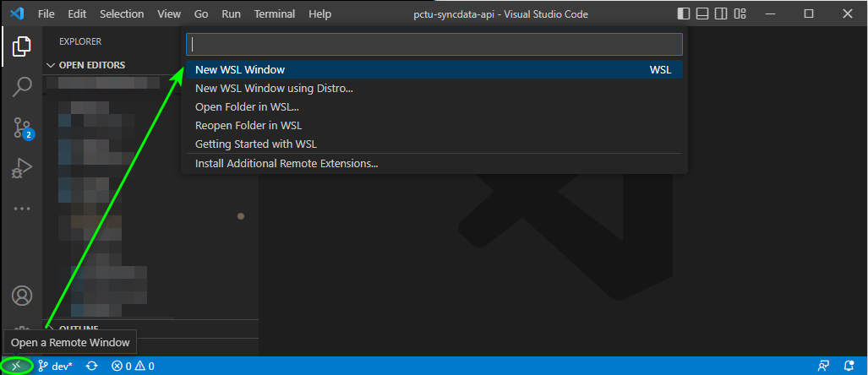The height and width of the screenshot is (375, 868).
Task: Open the Help menu
Action: [x=320, y=14]
